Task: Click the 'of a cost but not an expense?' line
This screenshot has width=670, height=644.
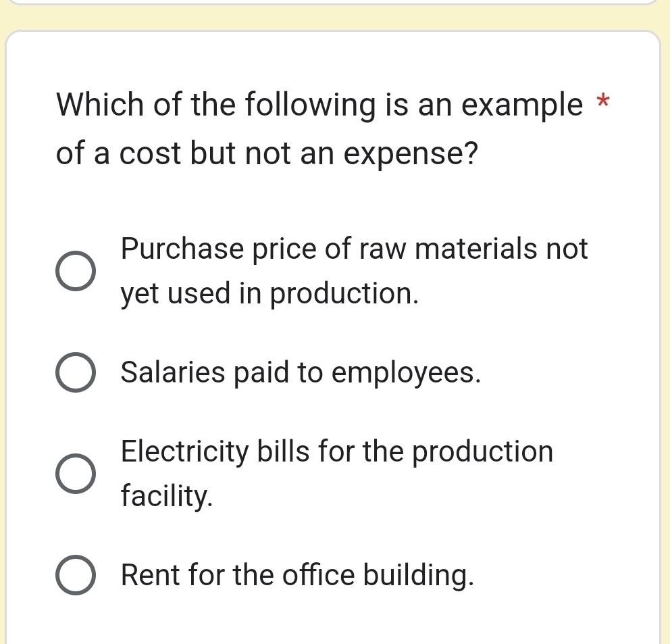Action: tap(267, 153)
